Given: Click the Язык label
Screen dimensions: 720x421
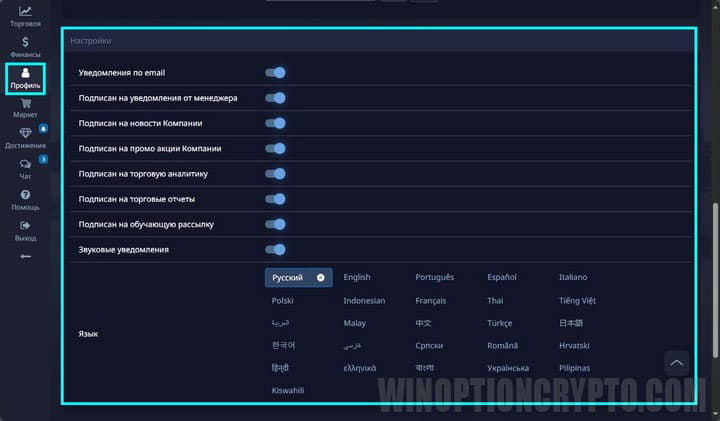Looking at the screenshot, I should click(88, 334).
